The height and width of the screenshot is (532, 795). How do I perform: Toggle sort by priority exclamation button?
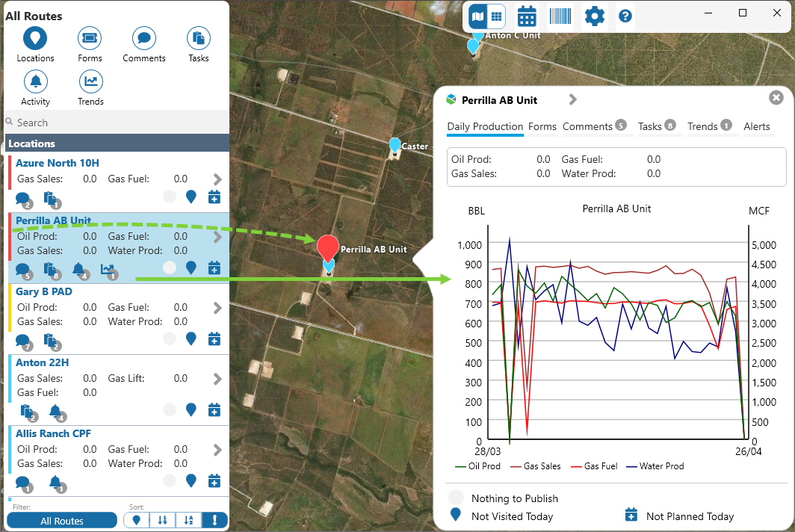pos(214,521)
